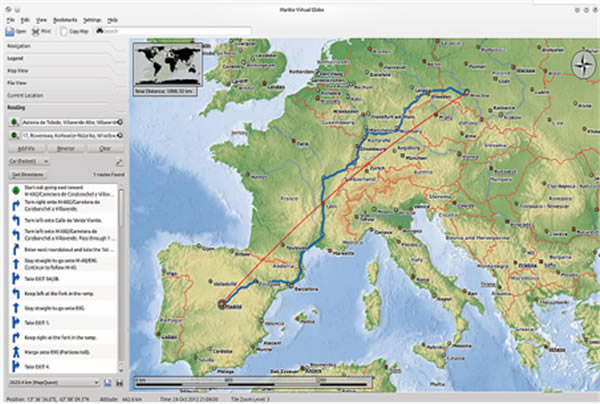Click the Madrid city label on map
The width and height of the screenshot is (600, 404).
(234, 306)
